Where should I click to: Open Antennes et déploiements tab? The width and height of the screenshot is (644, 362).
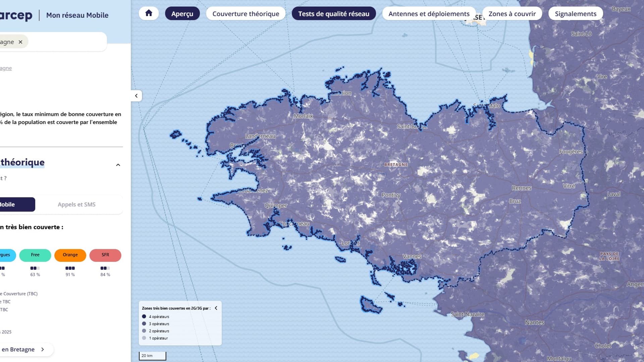click(429, 13)
